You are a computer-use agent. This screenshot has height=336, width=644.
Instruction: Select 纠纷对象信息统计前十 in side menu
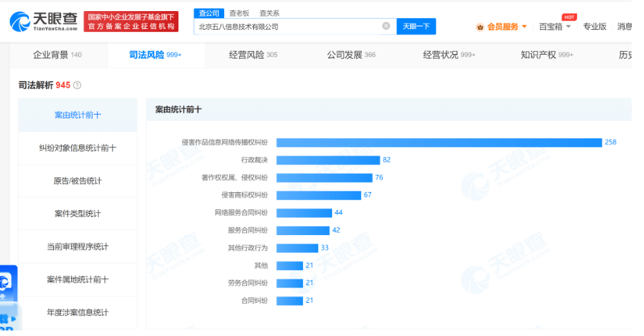click(77, 148)
